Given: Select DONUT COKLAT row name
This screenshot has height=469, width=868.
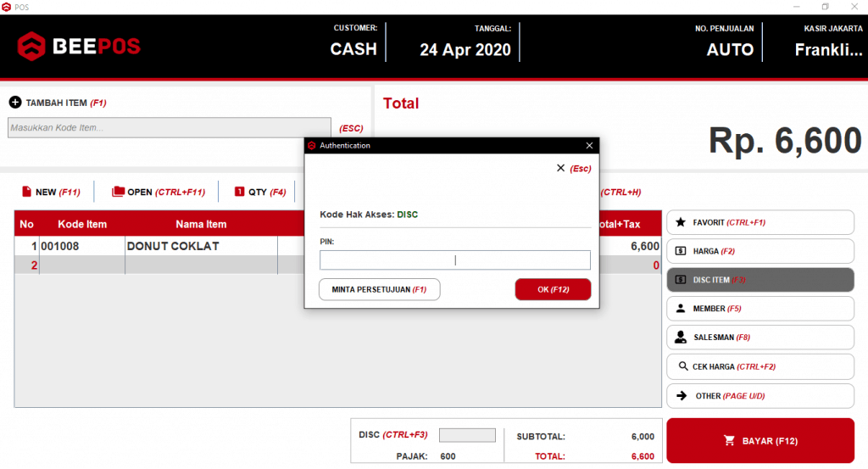Looking at the screenshot, I should [201, 246].
